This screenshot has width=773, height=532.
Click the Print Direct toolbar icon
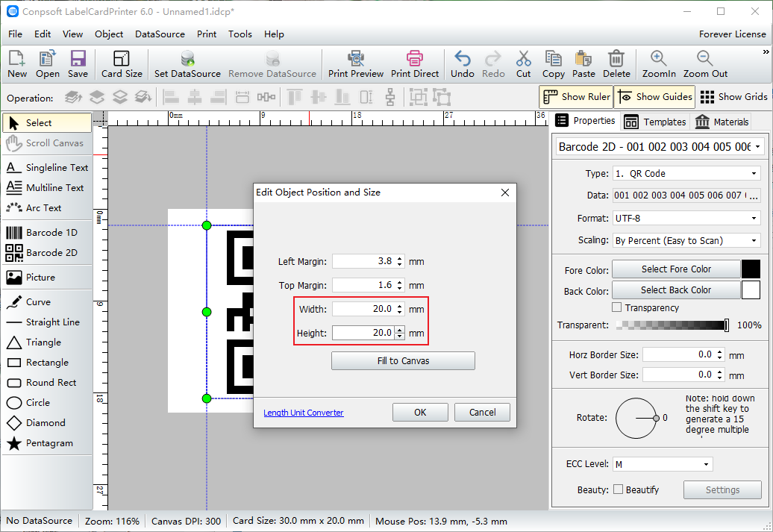(415, 64)
